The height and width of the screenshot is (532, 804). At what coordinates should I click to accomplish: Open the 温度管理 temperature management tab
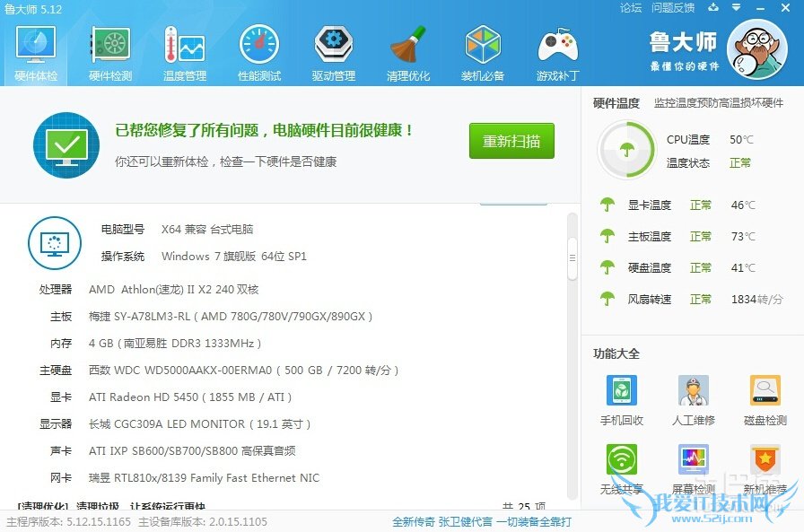point(185,54)
